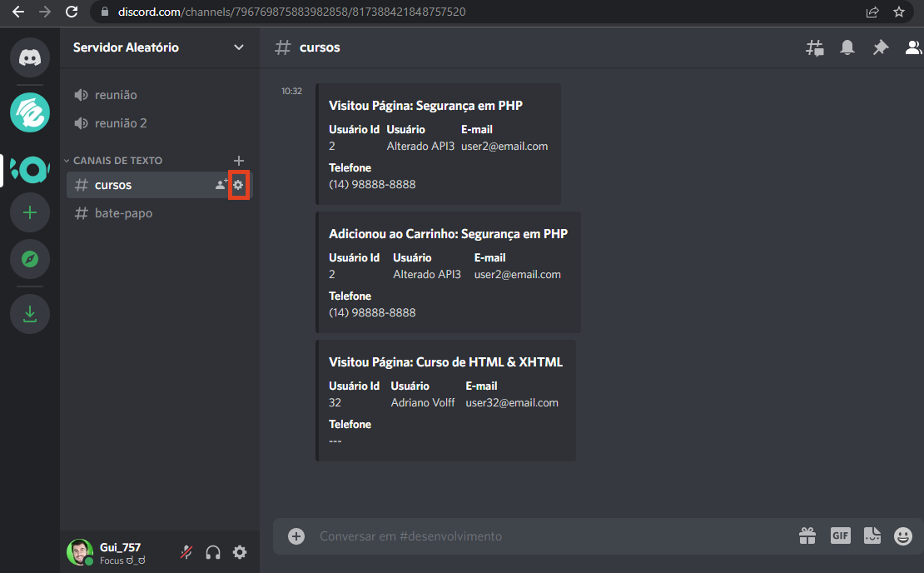Open Discord home direct messages icon

[x=30, y=57]
